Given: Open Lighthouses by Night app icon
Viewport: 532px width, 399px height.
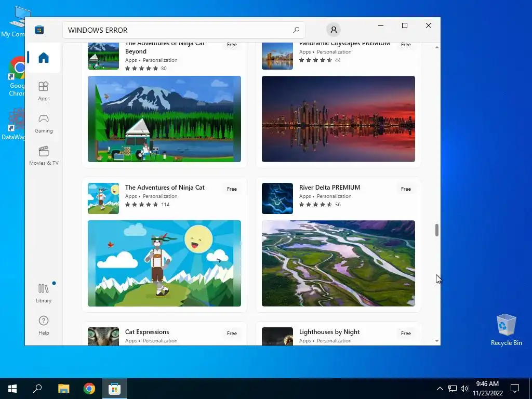Looking at the screenshot, I should click(x=277, y=336).
